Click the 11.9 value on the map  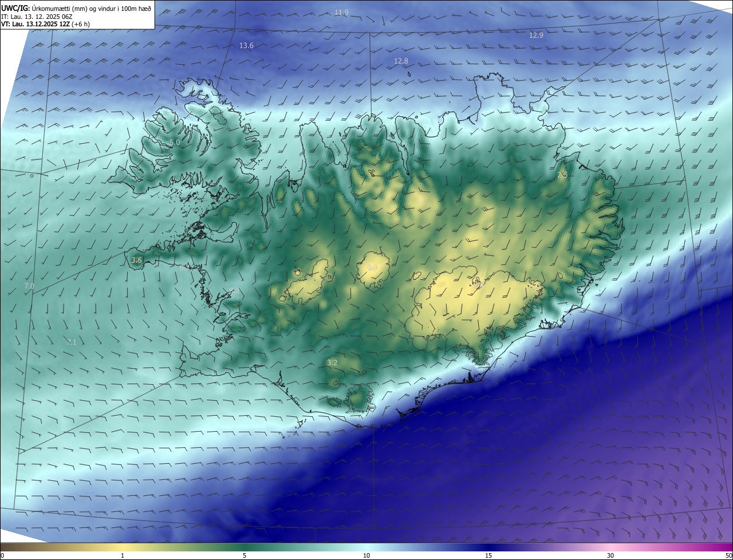coord(341,13)
